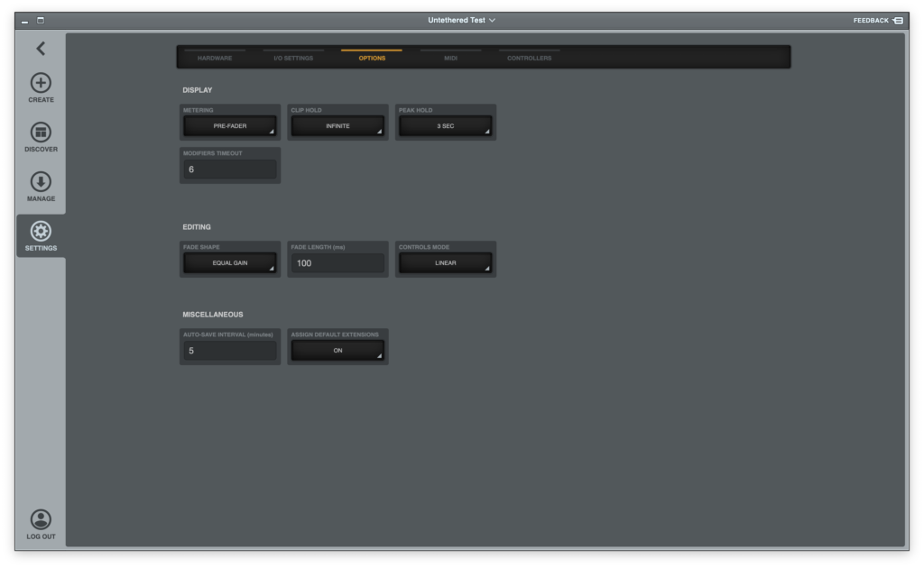
Task: Expand the Peak Hold 3 Sec dropdown
Action: point(445,126)
